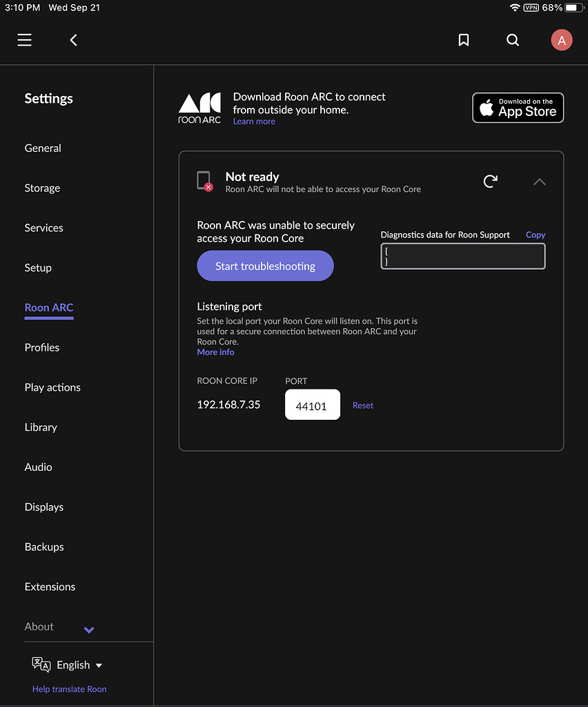
Task: Click the VPN indicator in the status bar
Action: [531, 8]
